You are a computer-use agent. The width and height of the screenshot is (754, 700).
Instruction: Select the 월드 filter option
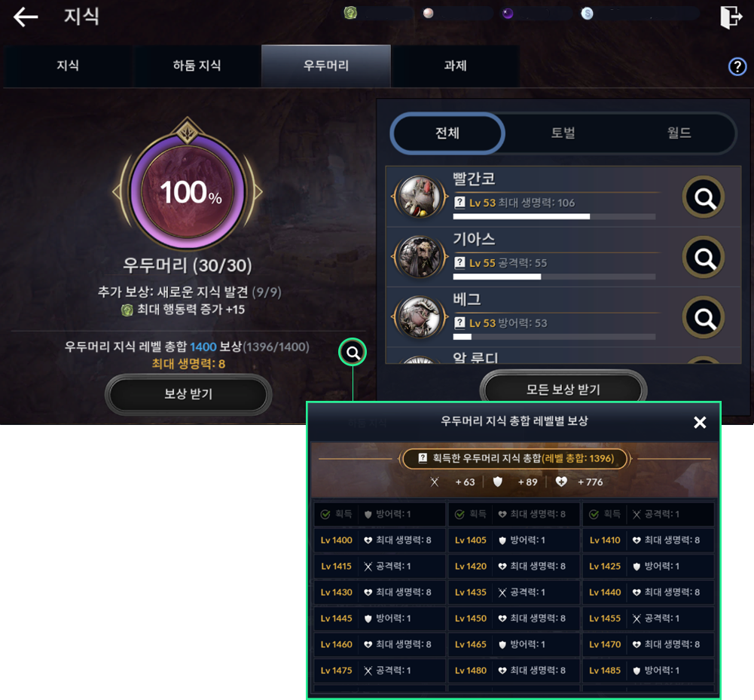tap(679, 133)
